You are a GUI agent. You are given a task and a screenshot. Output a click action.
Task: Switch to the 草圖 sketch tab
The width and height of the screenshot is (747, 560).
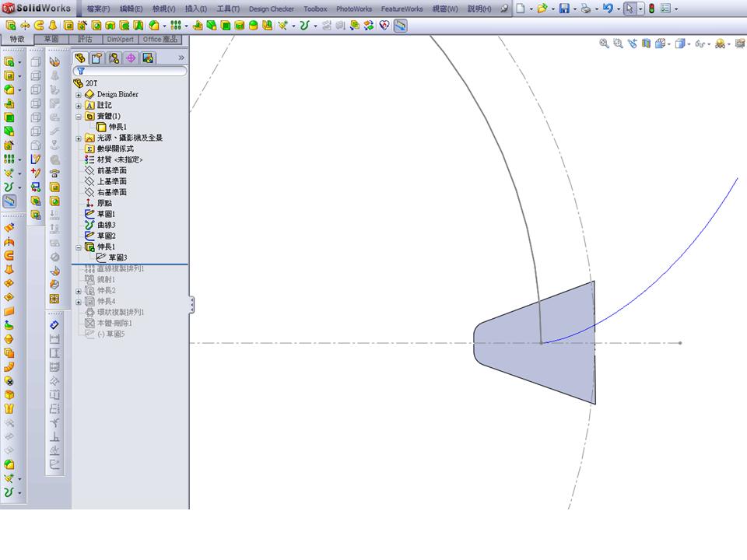click(x=51, y=39)
